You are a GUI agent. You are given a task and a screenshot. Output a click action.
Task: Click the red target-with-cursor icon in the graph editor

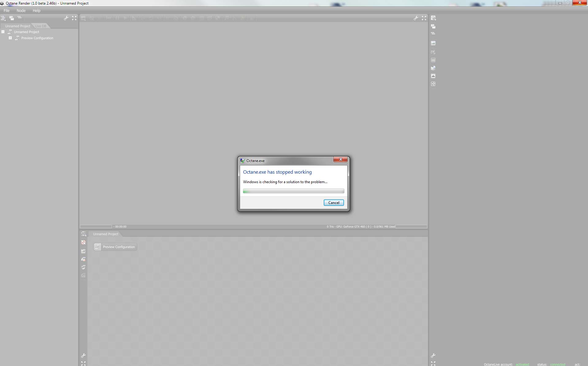click(x=83, y=242)
